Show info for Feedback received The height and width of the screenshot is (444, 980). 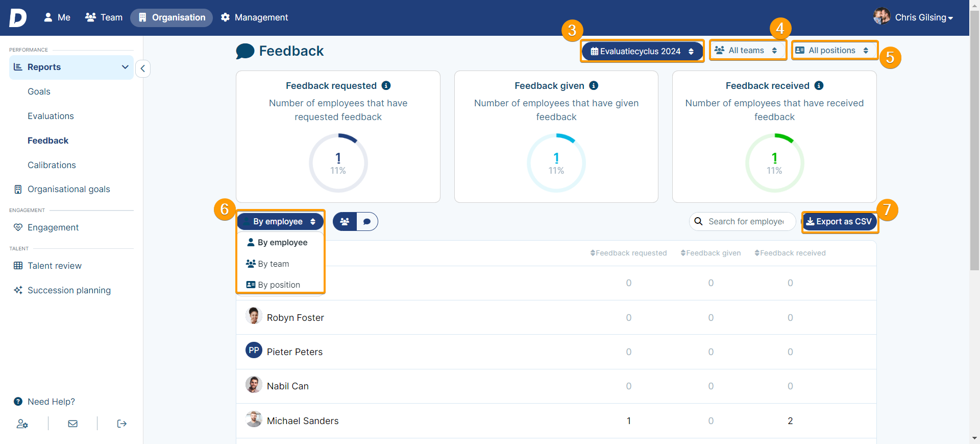click(819, 85)
